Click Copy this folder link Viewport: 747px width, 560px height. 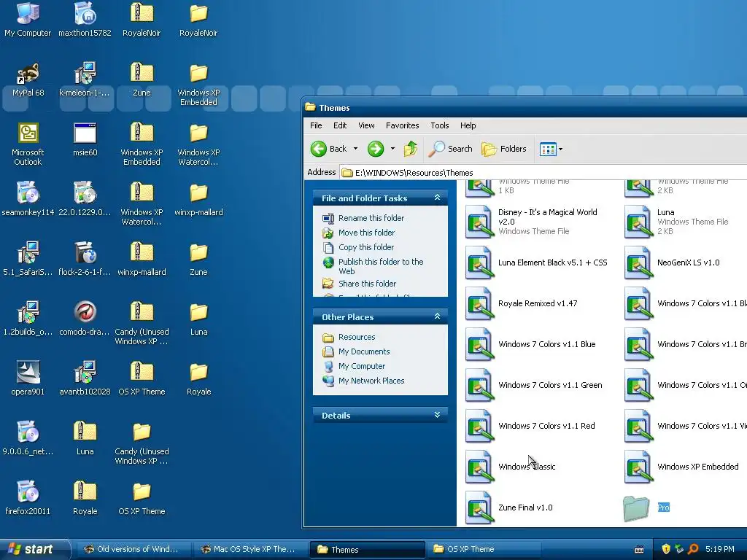coord(366,247)
